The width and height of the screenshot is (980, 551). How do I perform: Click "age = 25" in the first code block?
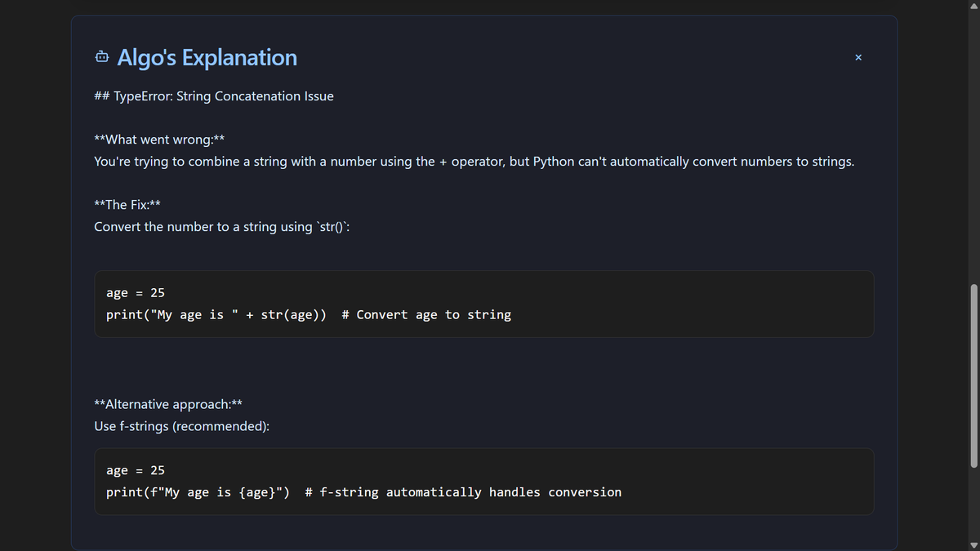coord(136,292)
